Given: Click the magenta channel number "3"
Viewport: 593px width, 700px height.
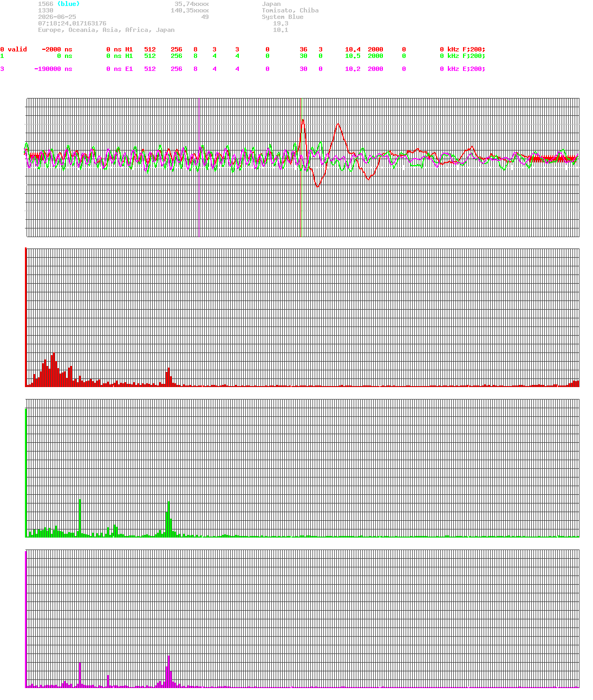Looking at the screenshot, I should [2, 69].
